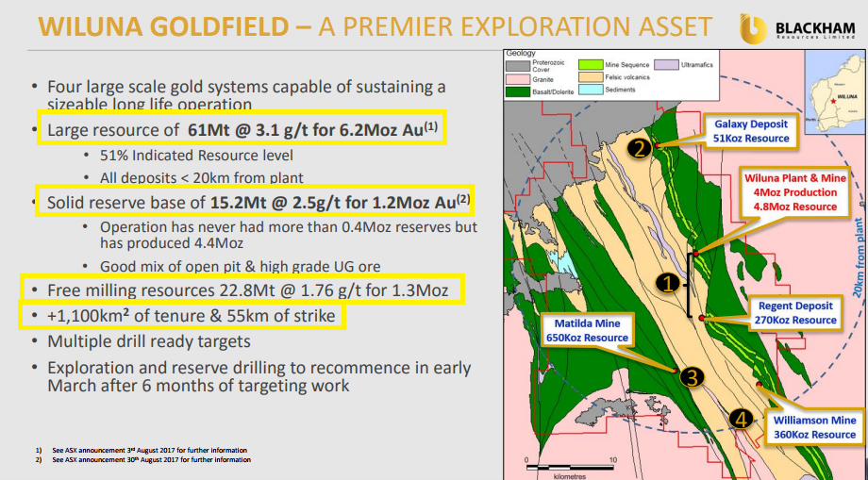Click the '61Mt @ 3.1 g/t for 6.2Moz Au' text
Screen dimensions: 868x480
click(312, 129)
